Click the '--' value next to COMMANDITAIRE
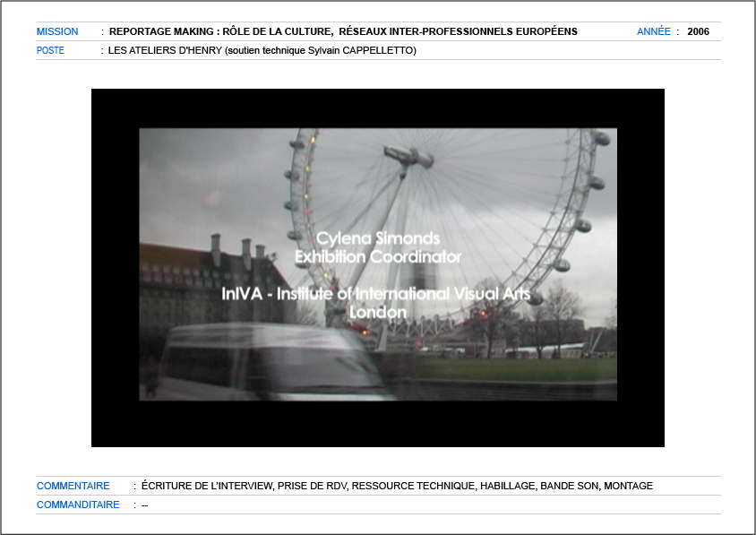Image resolution: width=756 pixels, height=535 pixels. tap(144, 505)
